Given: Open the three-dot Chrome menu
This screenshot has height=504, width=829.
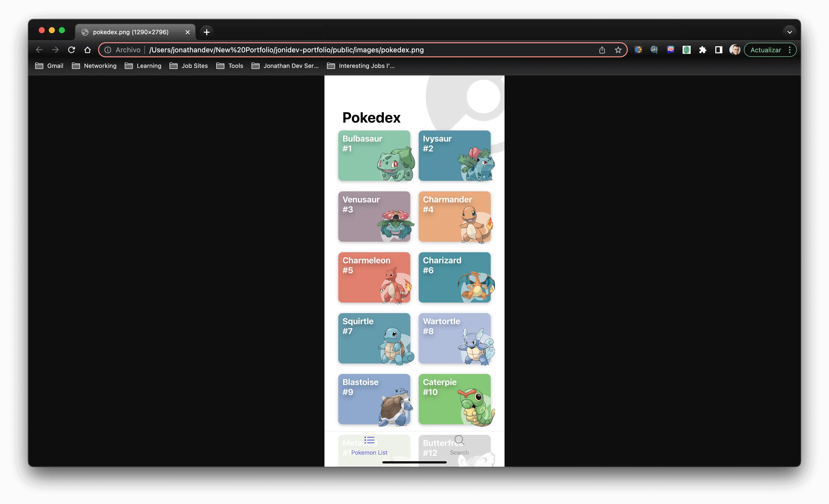Looking at the screenshot, I should tap(790, 50).
